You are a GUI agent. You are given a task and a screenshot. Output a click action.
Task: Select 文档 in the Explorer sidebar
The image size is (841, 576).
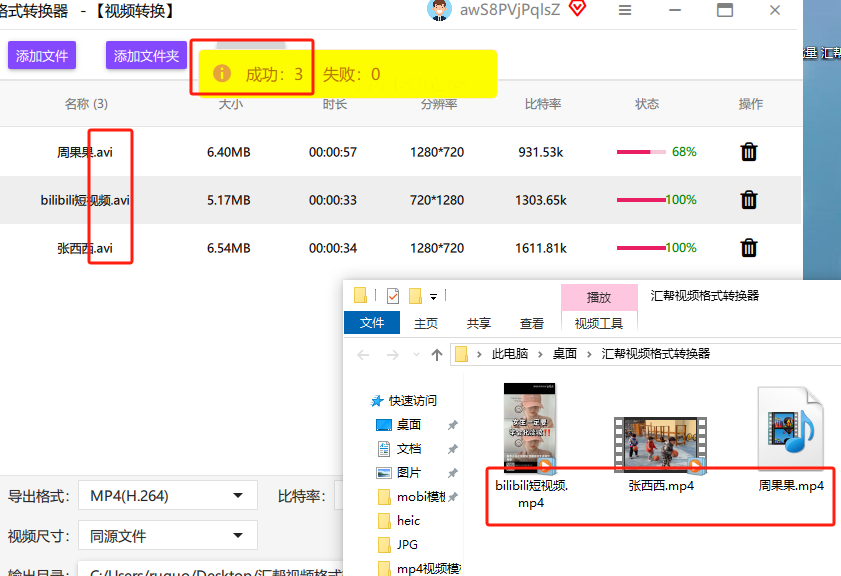coord(400,448)
